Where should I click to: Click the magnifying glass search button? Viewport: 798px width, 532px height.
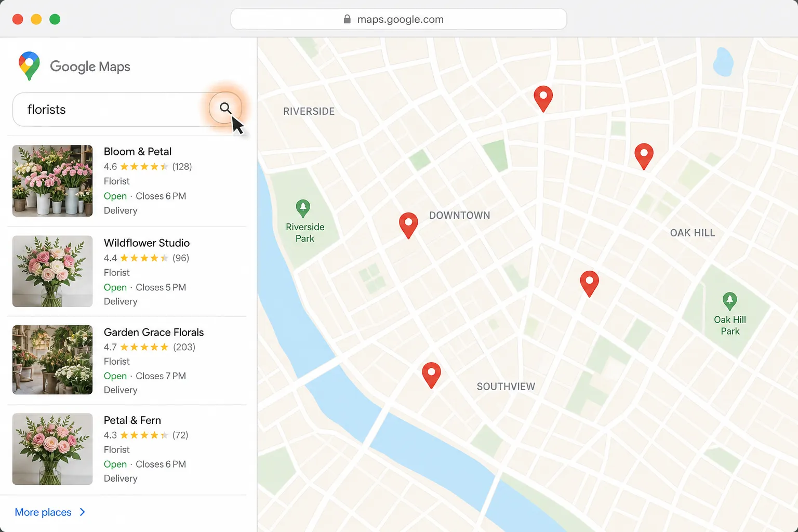[225, 108]
